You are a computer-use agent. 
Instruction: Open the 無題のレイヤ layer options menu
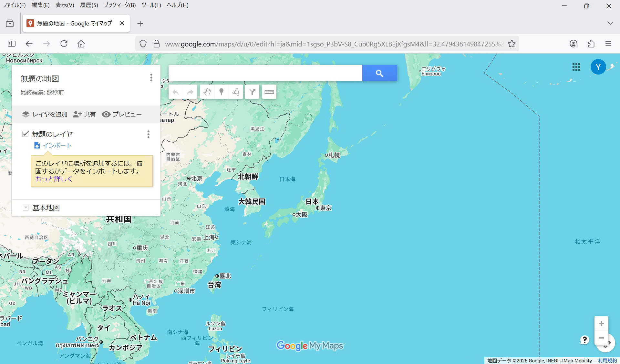(x=149, y=134)
